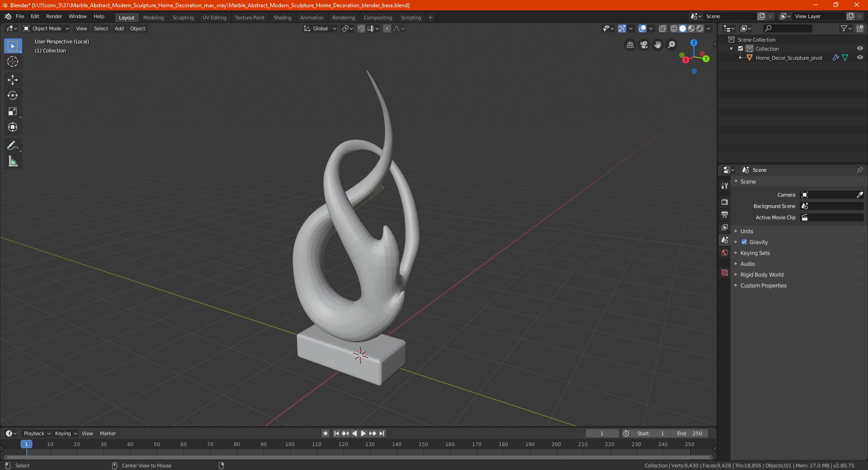
Task: Expand the Rigid Body World panel
Action: click(x=762, y=275)
